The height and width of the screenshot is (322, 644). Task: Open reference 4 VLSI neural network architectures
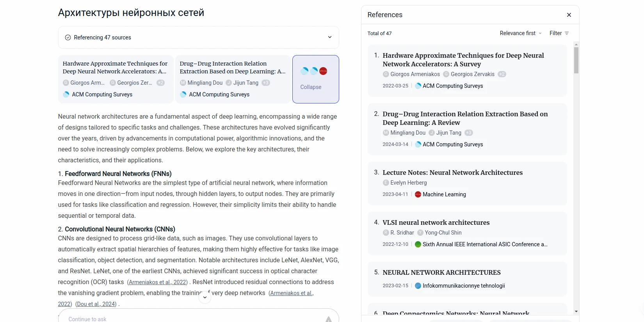click(x=436, y=222)
